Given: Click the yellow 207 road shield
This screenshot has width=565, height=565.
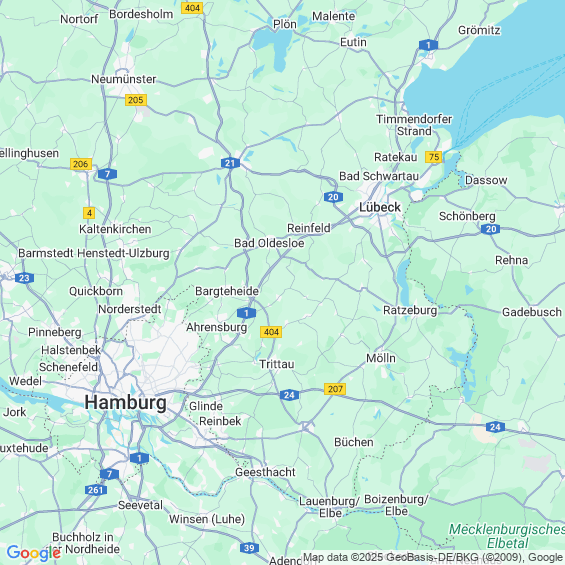Looking at the screenshot, I should pos(335,389).
